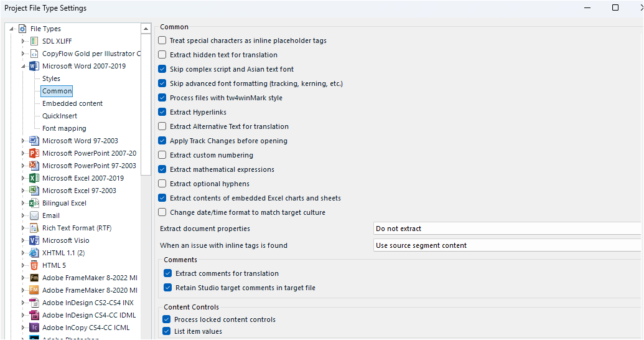644x340 pixels.
Task: Click the InDesign CS4-CC IDML icon
Action: click(x=34, y=315)
